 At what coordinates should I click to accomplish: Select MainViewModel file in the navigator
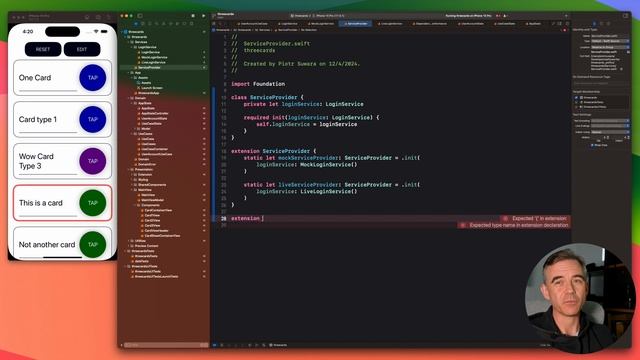click(x=152, y=200)
